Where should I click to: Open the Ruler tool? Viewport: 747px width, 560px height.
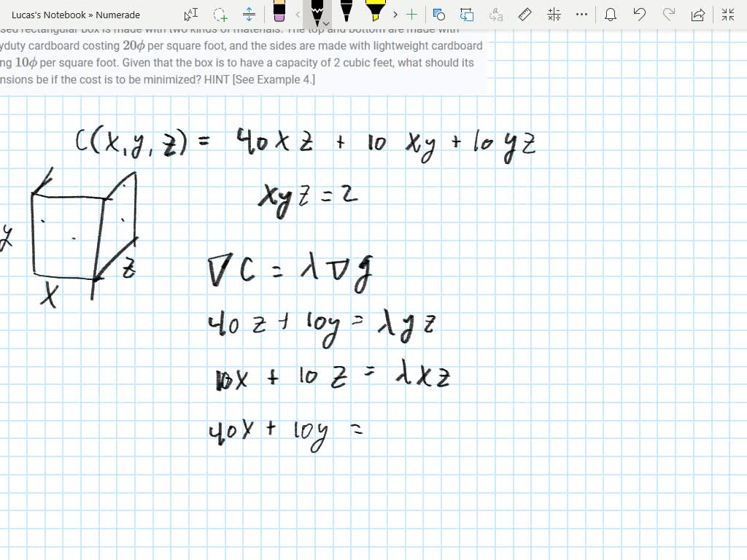(x=524, y=14)
